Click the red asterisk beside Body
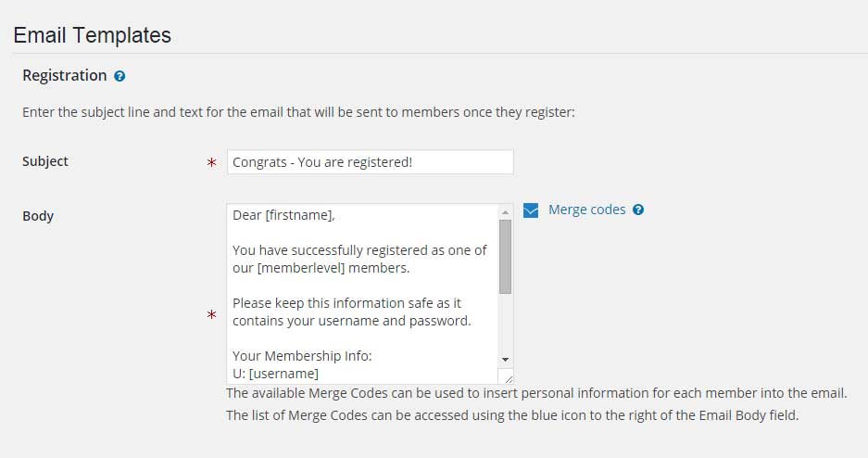The width and height of the screenshot is (868, 458). click(x=211, y=314)
